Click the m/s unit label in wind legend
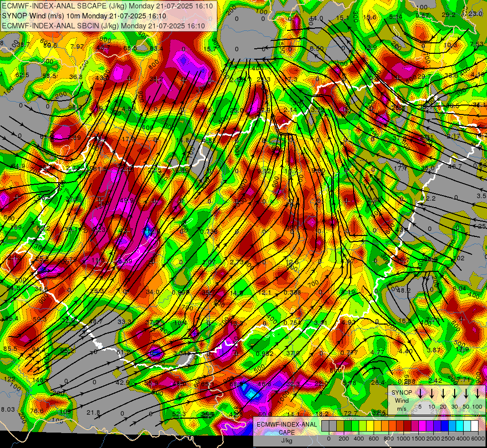This screenshot has height=448, width=487. coord(401,409)
